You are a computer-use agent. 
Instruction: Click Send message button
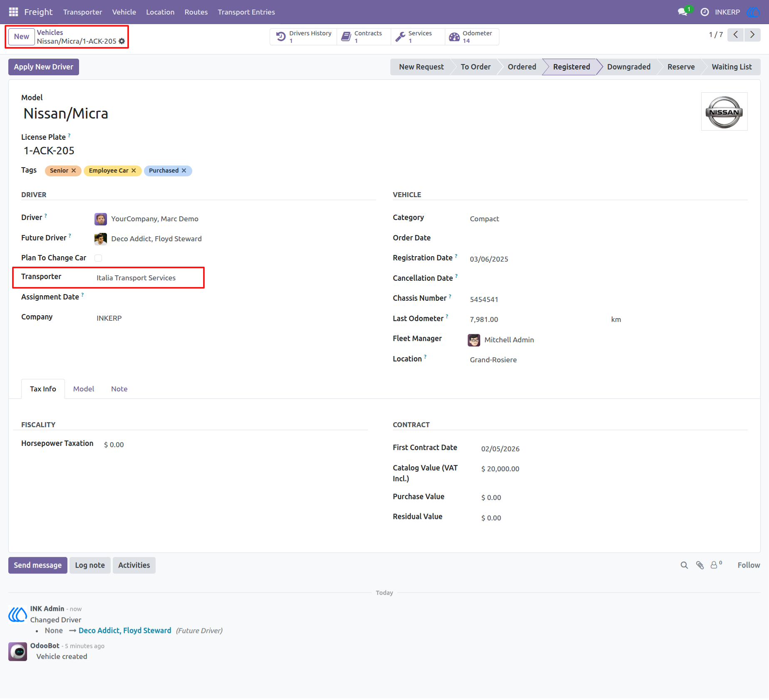pos(38,565)
